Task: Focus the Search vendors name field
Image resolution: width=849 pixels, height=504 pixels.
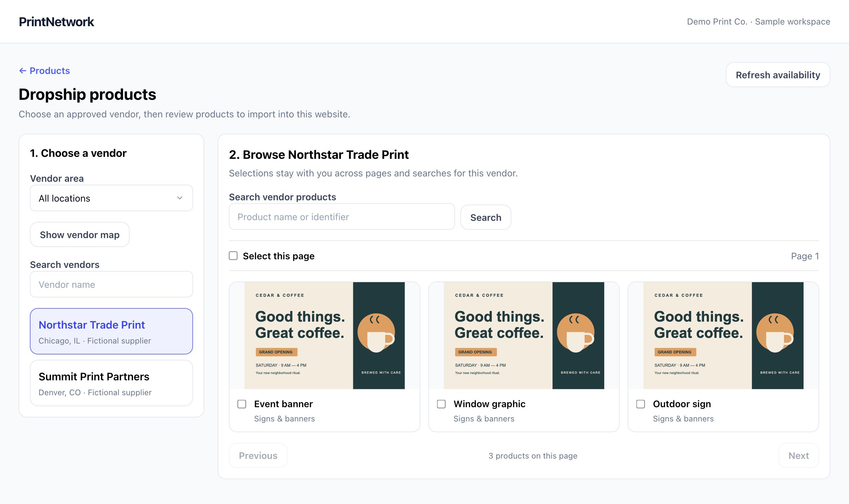Action: point(111,284)
